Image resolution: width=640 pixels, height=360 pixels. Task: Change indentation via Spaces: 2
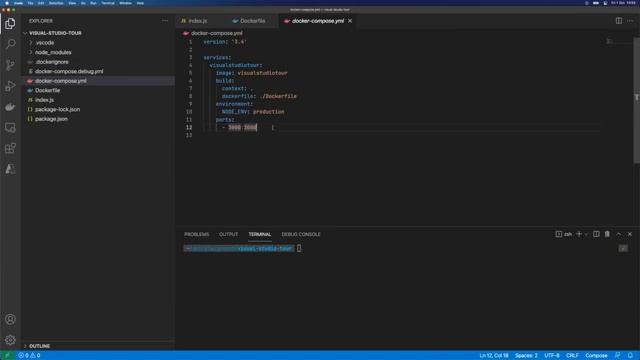526,356
